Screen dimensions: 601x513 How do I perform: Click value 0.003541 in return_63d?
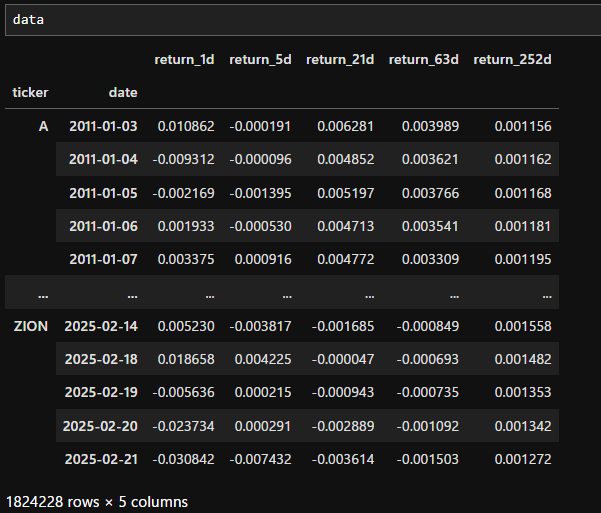coord(430,226)
